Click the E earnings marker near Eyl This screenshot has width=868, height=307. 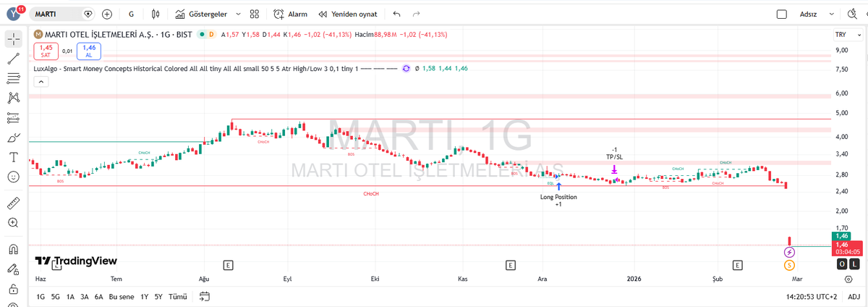(x=228, y=265)
